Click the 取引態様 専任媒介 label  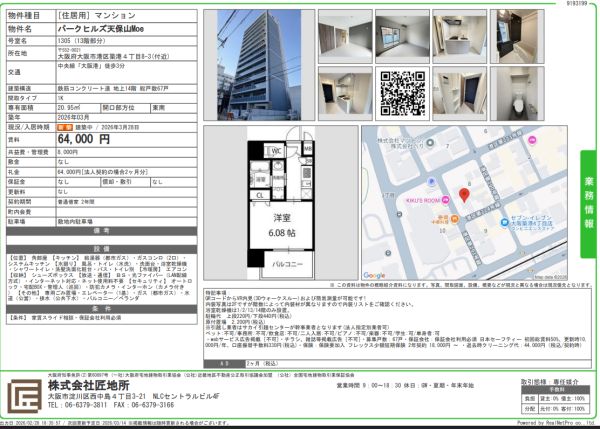click(550, 382)
